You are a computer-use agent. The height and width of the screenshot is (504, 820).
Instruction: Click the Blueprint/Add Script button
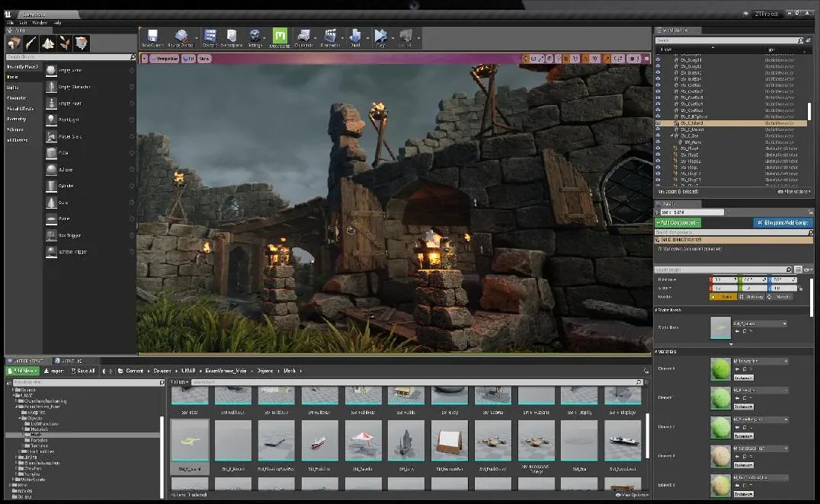783,222
